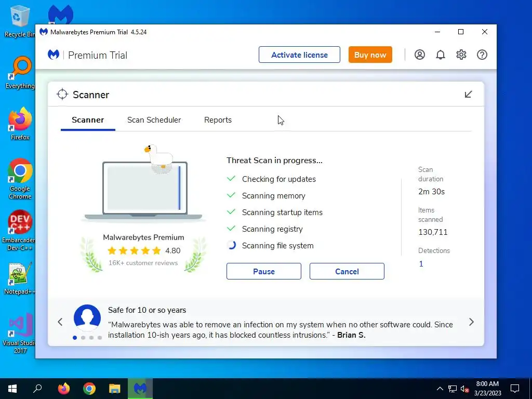Screen dimensions: 532x399
Task: Switch to the Scanner tab
Action: pos(88,120)
